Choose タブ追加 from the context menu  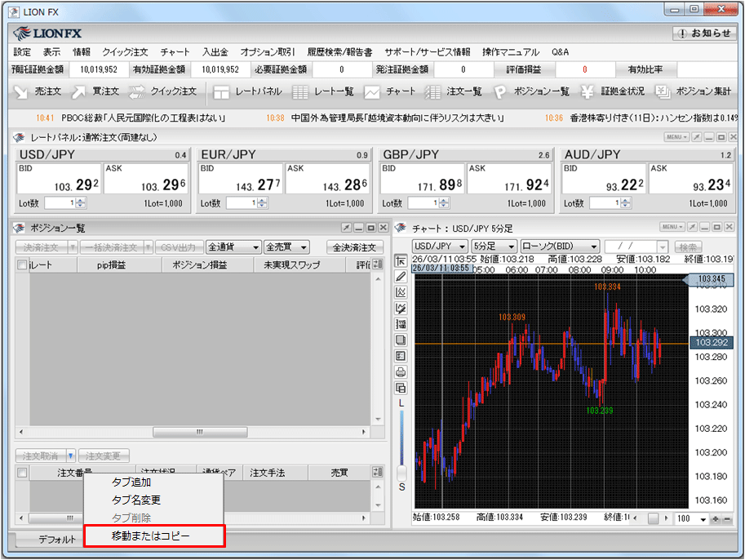[x=153, y=482]
